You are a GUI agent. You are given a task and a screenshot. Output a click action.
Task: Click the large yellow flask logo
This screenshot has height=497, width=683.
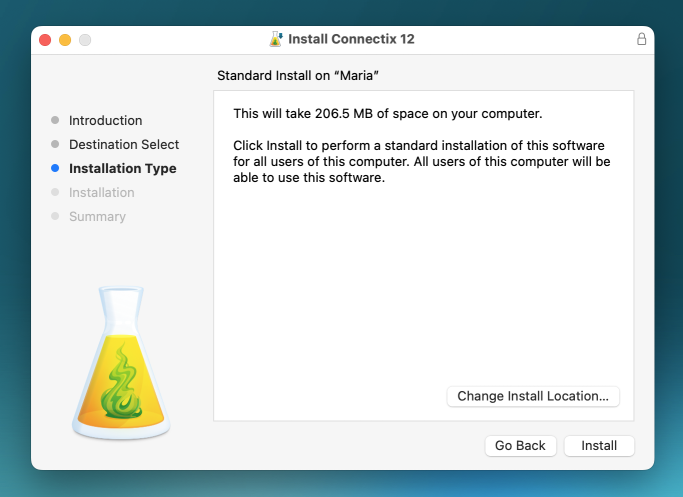pyautogui.click(x=121, y=363)
